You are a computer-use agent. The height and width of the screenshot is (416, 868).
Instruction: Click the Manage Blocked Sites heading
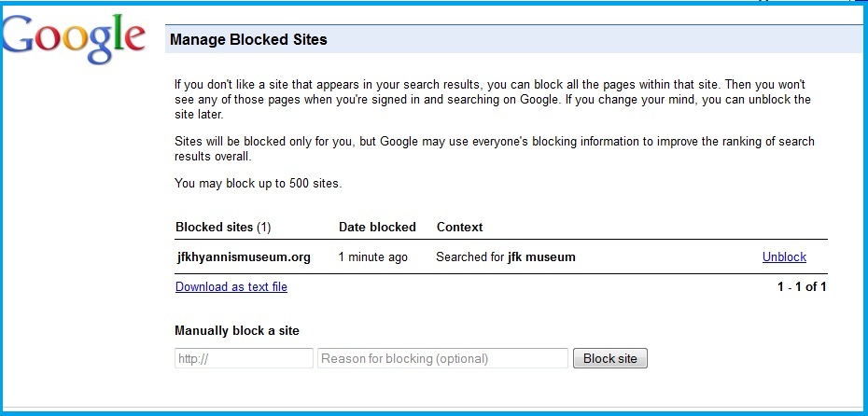248,40
